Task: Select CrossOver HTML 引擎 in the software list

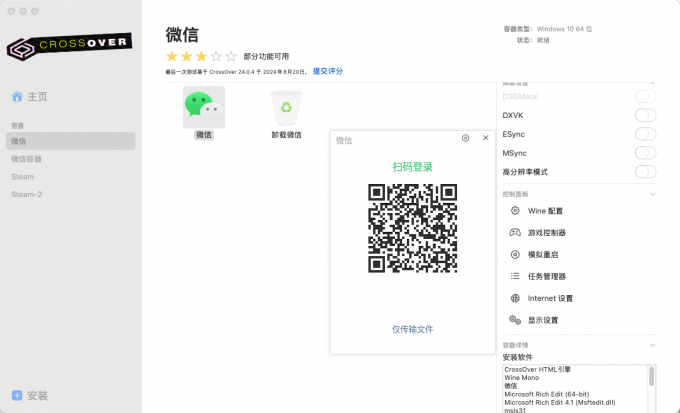Action: 537,370
